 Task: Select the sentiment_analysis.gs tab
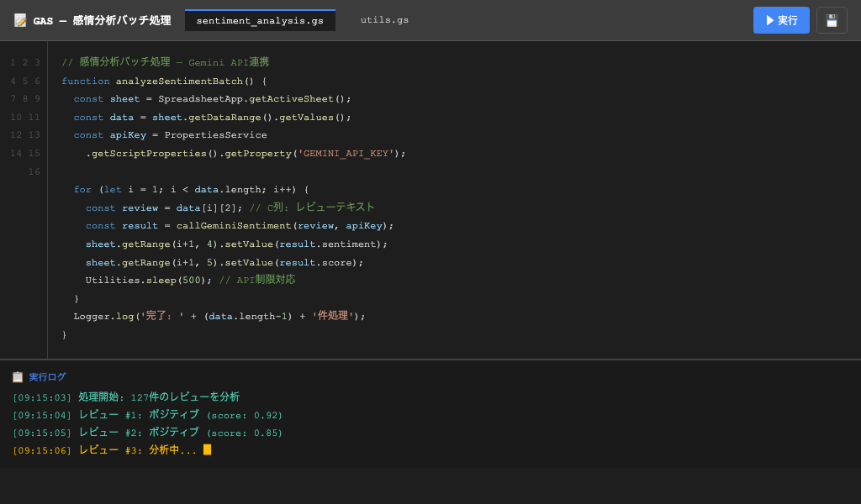tap(260, 21)
